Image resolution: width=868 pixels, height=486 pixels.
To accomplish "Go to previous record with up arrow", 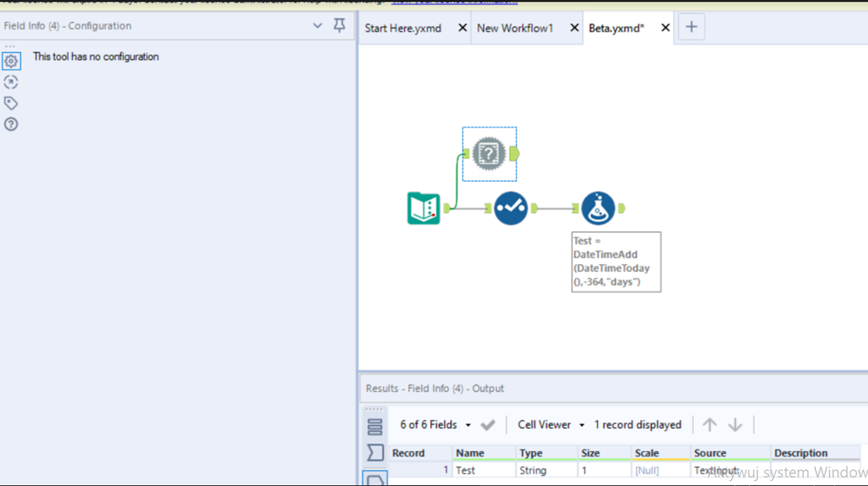I will tap(709, 425).
